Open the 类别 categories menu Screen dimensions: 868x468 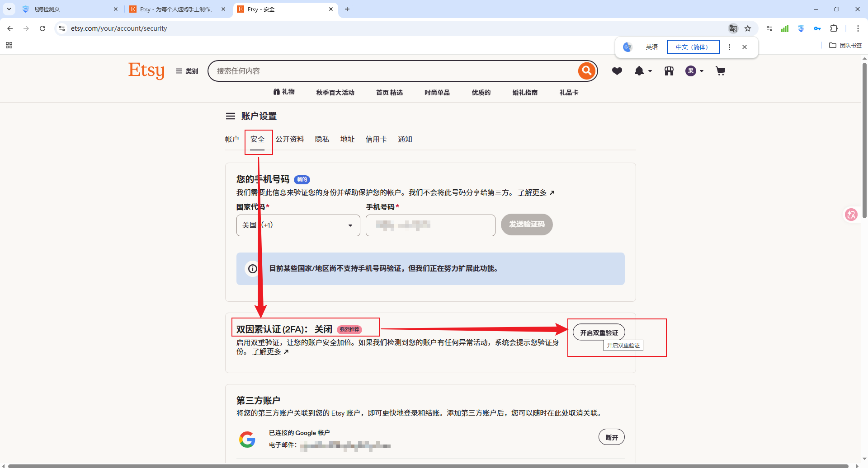pos(187,71)
